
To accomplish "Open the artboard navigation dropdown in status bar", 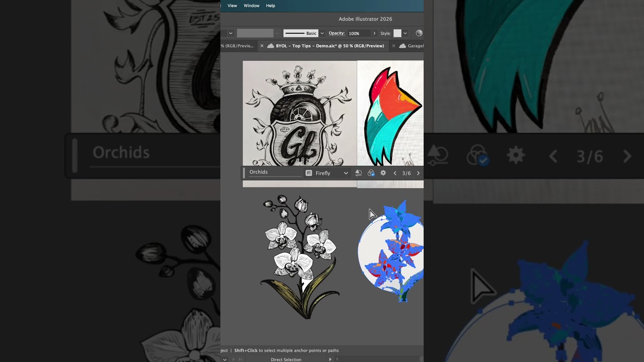I will click(x=224, y=359).
